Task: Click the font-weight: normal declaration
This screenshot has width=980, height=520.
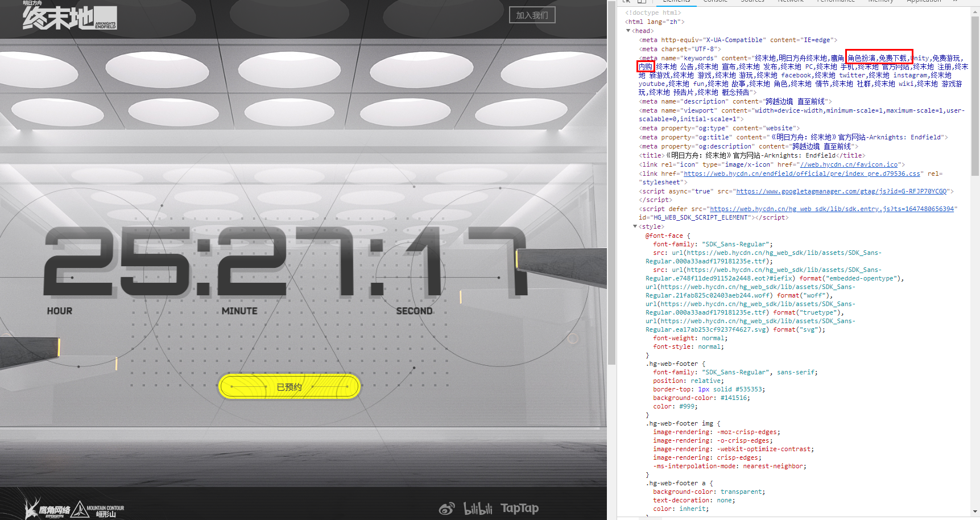Action: 689,338
